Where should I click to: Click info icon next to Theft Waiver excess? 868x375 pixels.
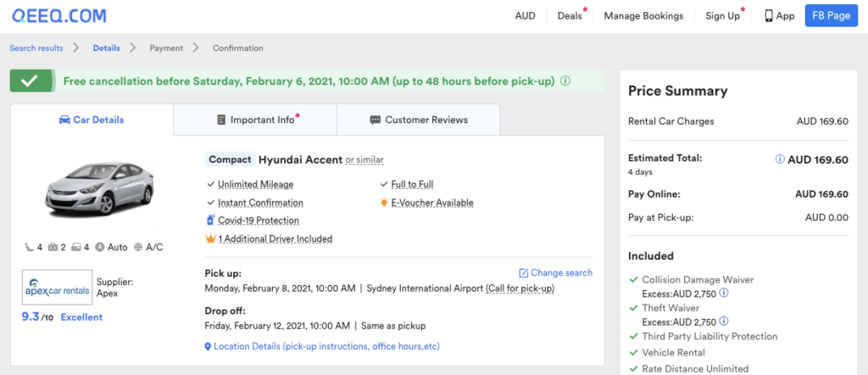(x=724, y=322)
